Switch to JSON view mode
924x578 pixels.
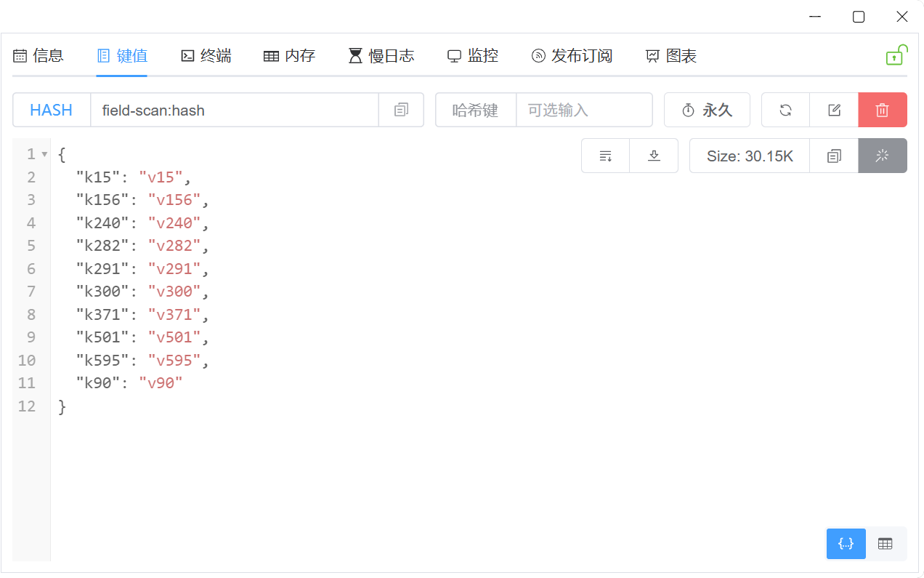846,544
